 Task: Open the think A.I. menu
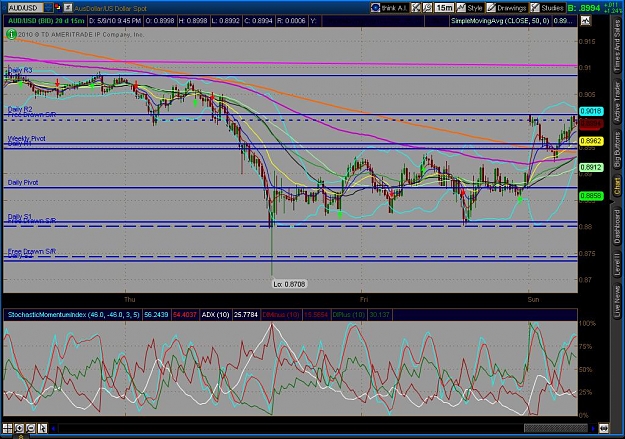tap(389, 8)
